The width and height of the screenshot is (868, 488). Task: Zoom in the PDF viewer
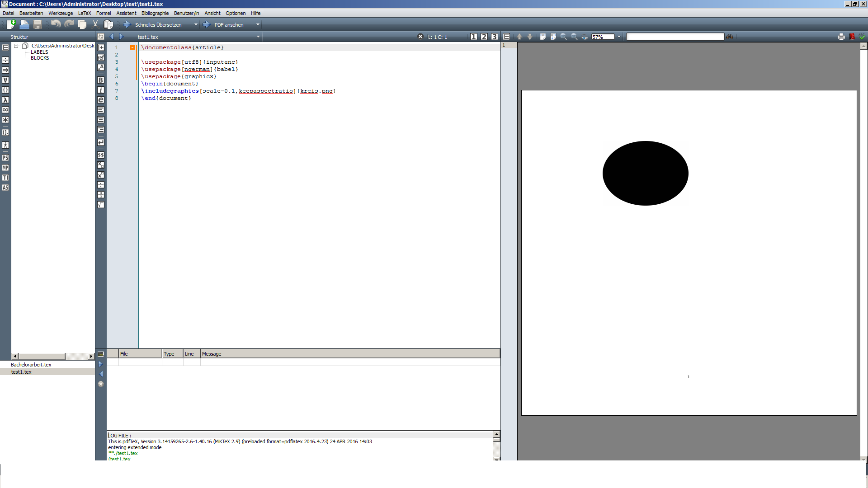564,37
